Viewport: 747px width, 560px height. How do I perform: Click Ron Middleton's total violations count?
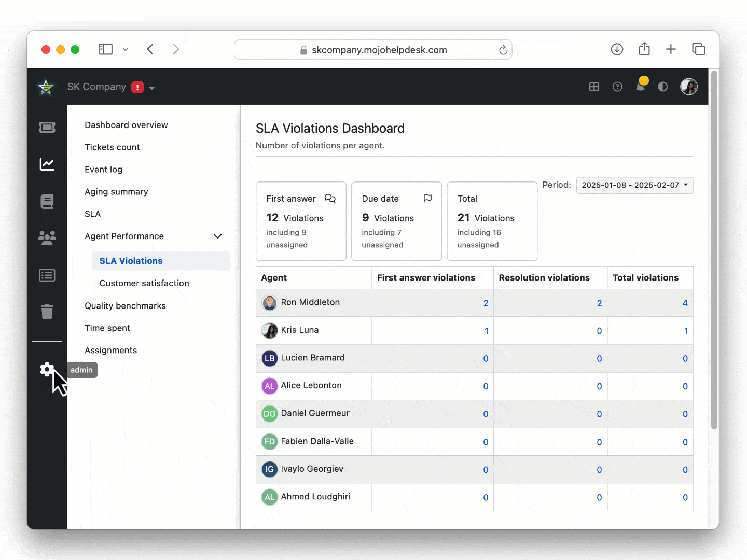[x=685, y=303]
